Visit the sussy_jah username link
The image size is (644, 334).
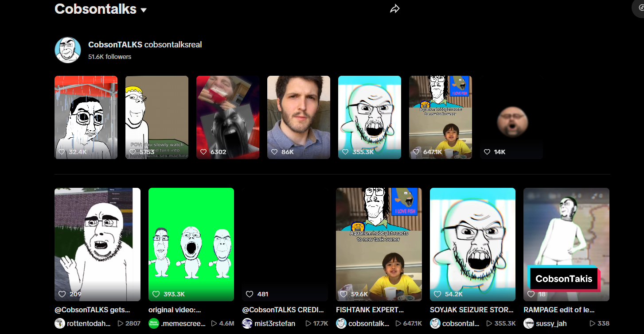click(x=551, y=323)
